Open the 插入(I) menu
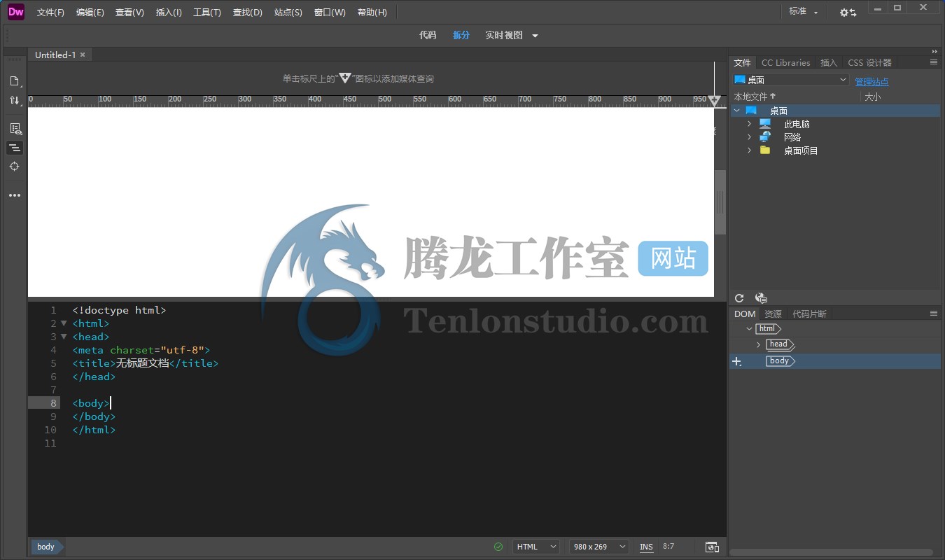This screenshot has height=560, width=945. point(169,13)
